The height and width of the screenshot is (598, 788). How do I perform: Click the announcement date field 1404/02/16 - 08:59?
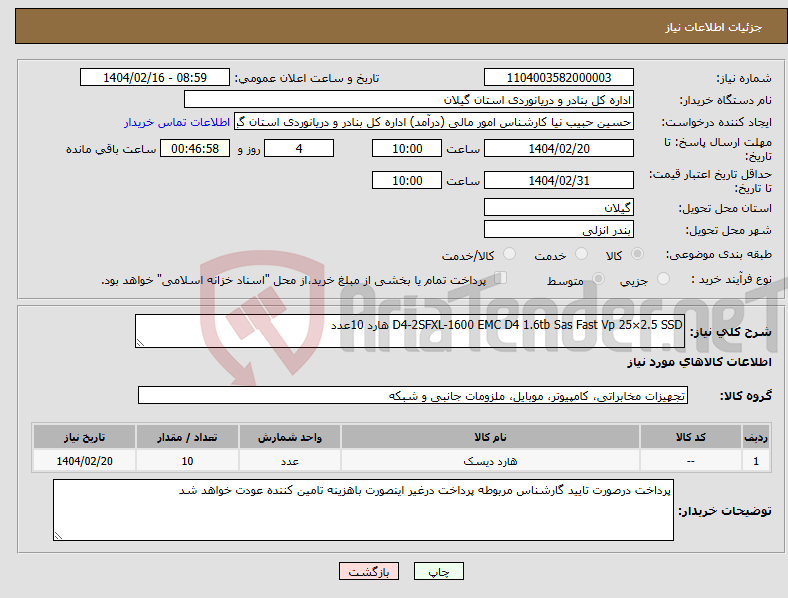[155, 77]
